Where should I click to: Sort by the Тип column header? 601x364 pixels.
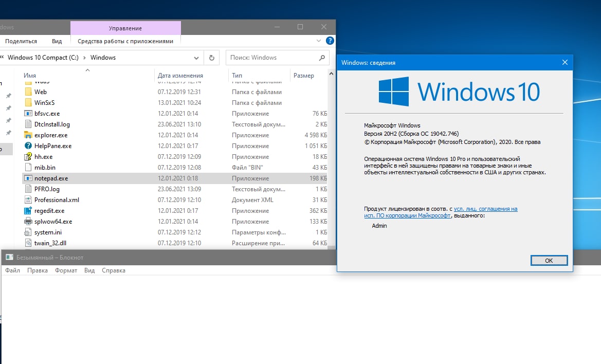(237, 76)
